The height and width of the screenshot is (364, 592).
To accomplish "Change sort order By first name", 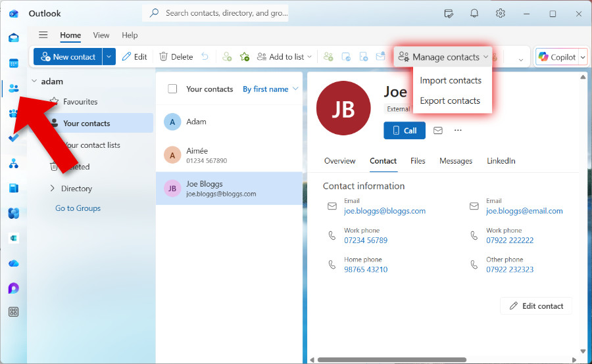I will (x=270, y=89).
